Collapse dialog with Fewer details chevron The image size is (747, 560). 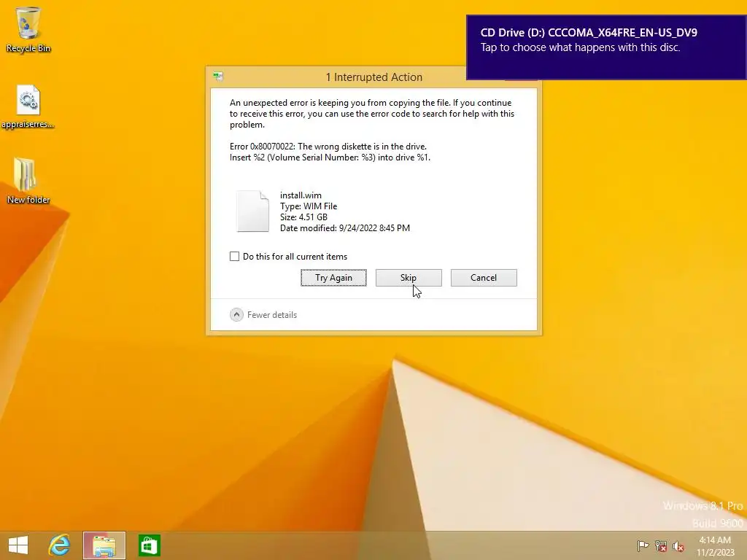point(236,314)
